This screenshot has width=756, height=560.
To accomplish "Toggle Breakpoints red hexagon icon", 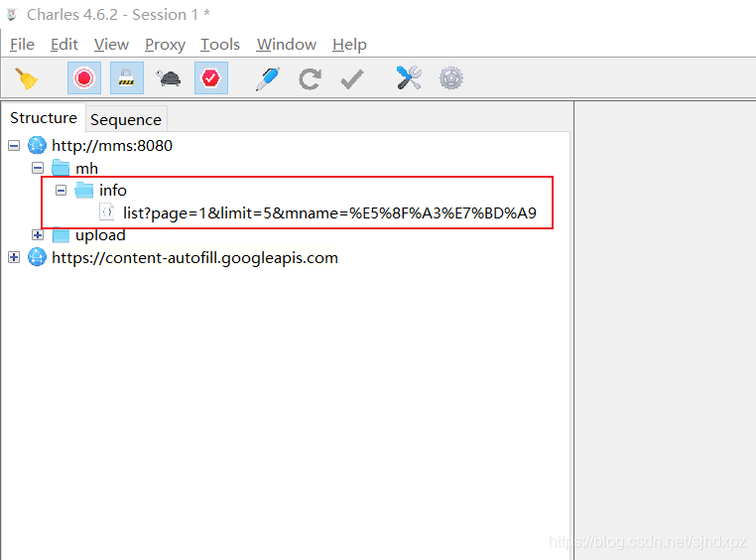I will point(210,77).
